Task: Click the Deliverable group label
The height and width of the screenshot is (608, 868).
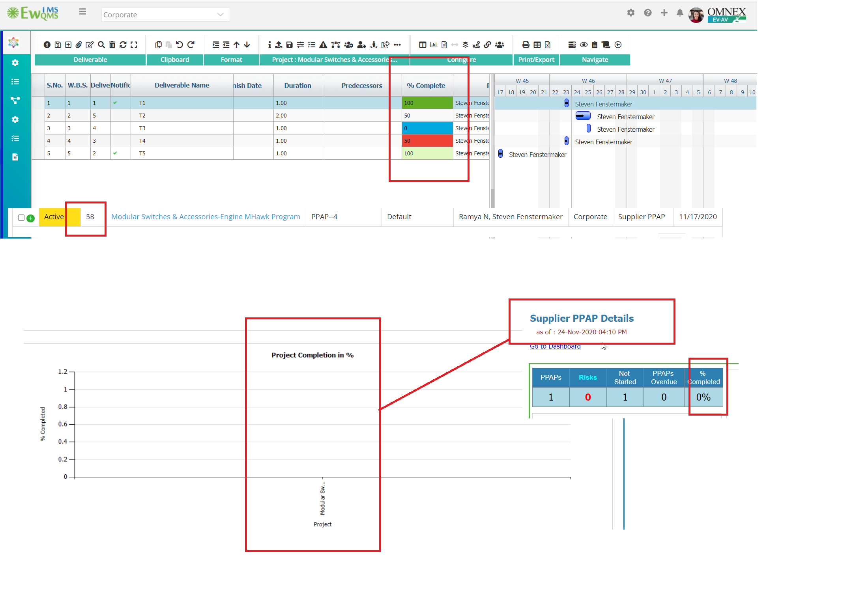Action: coord(90,60)
